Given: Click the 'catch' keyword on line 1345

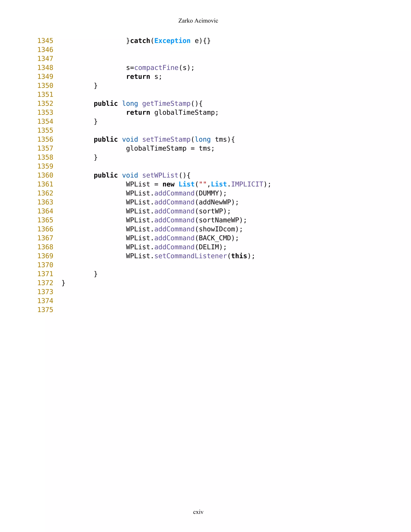Looking at the screenshot, I should click(140, 41).
